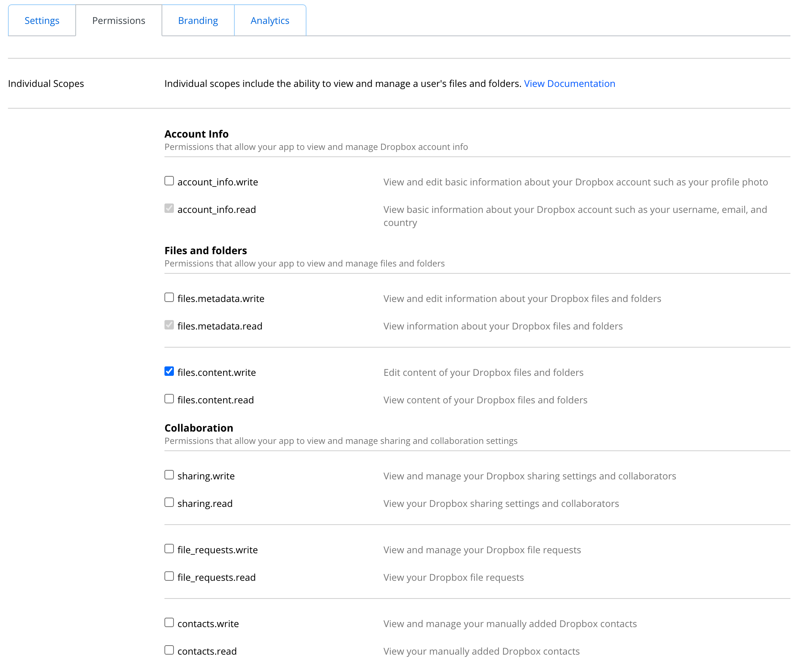The image size is (802, 672).
Task: Check the contacts.read checkbox
Action: point(169,650)
